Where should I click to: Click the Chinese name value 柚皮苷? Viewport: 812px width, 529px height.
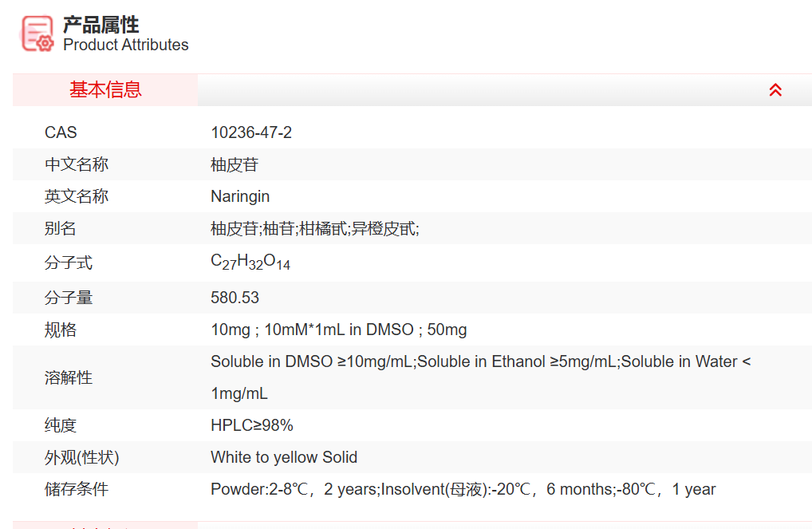tap(235, 164)
